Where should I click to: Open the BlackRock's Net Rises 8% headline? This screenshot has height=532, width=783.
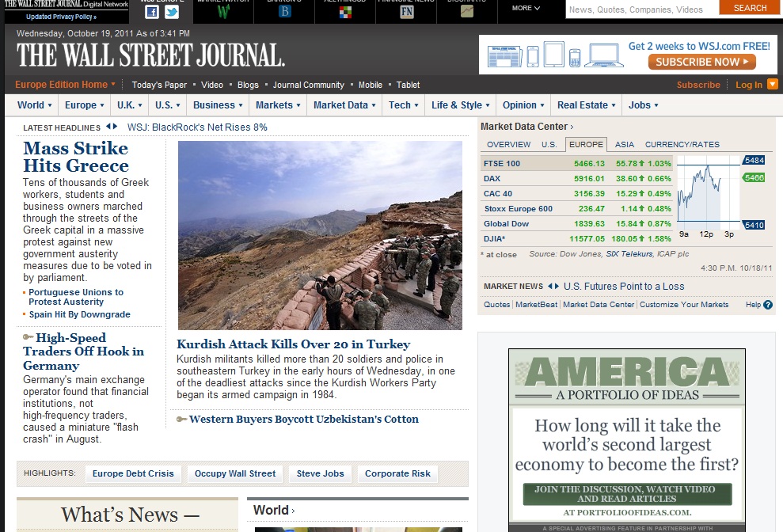(197, 127)
